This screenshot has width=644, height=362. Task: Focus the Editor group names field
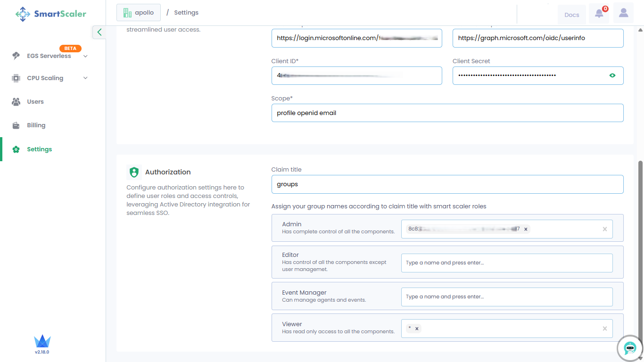point(506,263)
